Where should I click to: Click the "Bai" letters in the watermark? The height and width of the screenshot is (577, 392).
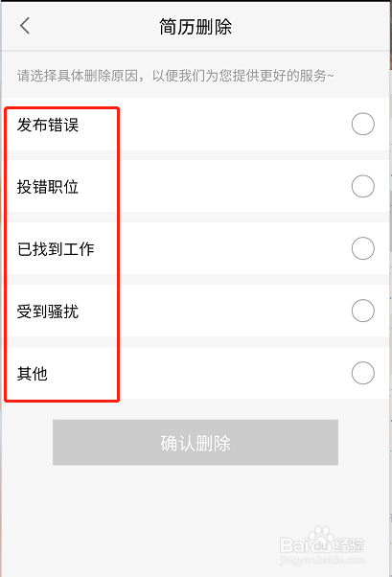pos(293,545)
